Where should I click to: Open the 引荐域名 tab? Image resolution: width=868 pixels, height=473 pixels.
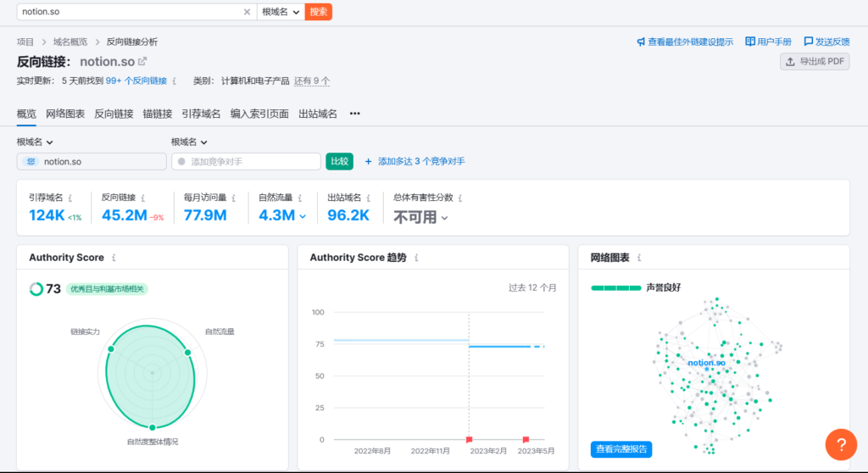[201, 114]
